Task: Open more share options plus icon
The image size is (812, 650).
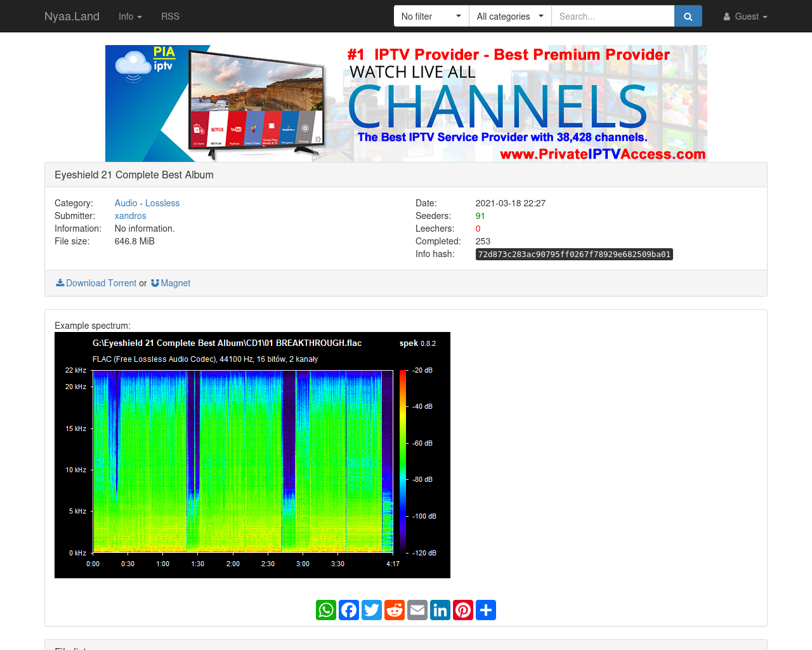Action: pos(486,610)
